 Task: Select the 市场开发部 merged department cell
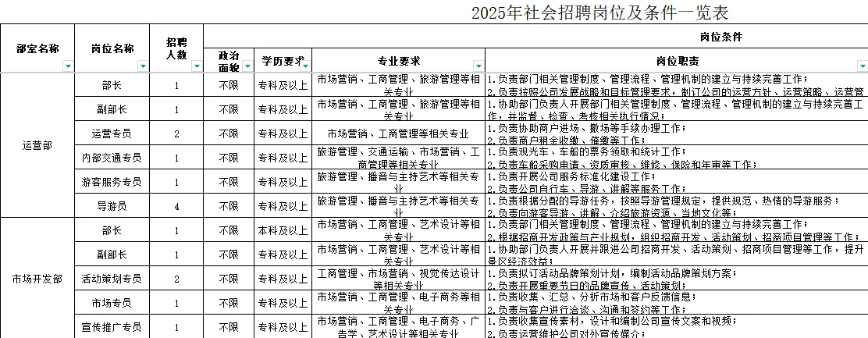coord(37,278)
